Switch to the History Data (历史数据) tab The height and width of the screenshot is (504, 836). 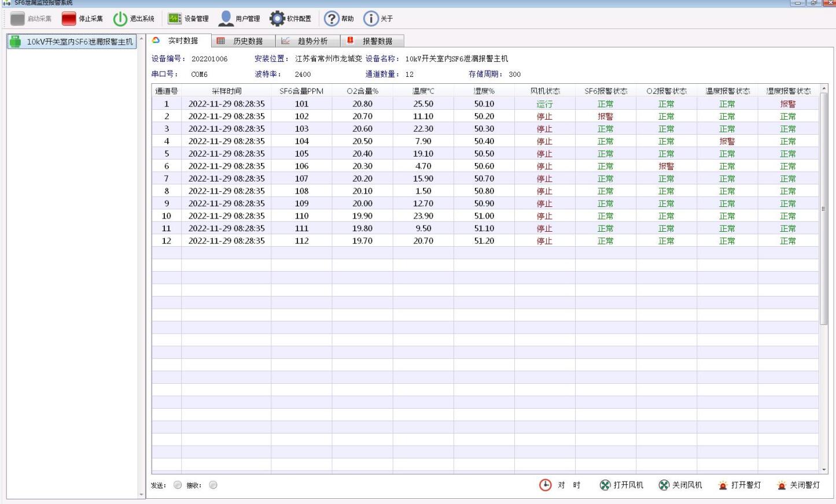[242, 41]
